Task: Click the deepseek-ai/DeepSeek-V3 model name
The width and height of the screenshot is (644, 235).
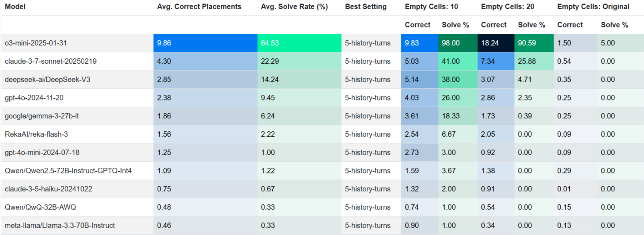Action: pyautogui.click(x=47, y=79)
